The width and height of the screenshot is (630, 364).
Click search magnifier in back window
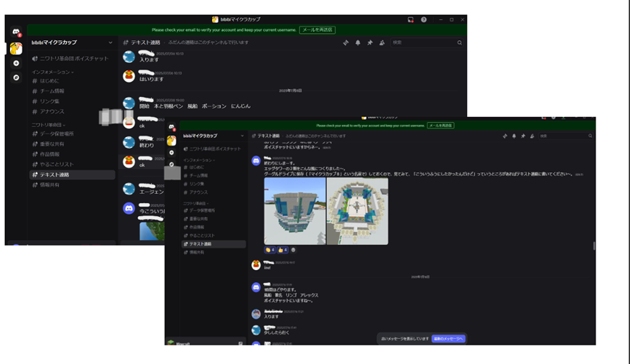459,42
